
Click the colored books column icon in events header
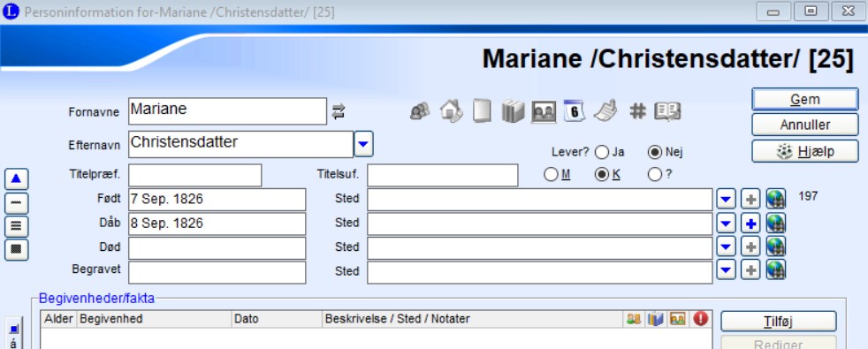pos(656,319)
